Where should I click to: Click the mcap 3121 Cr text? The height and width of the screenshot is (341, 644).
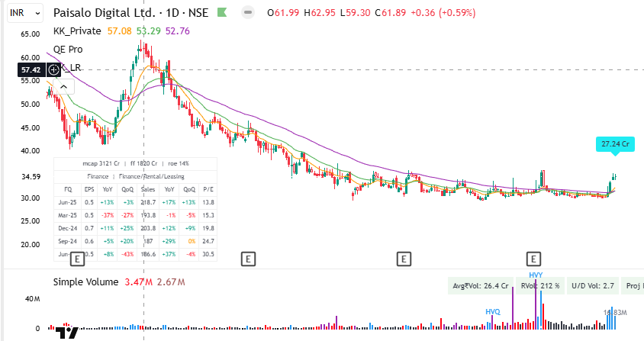click(101, 163)
